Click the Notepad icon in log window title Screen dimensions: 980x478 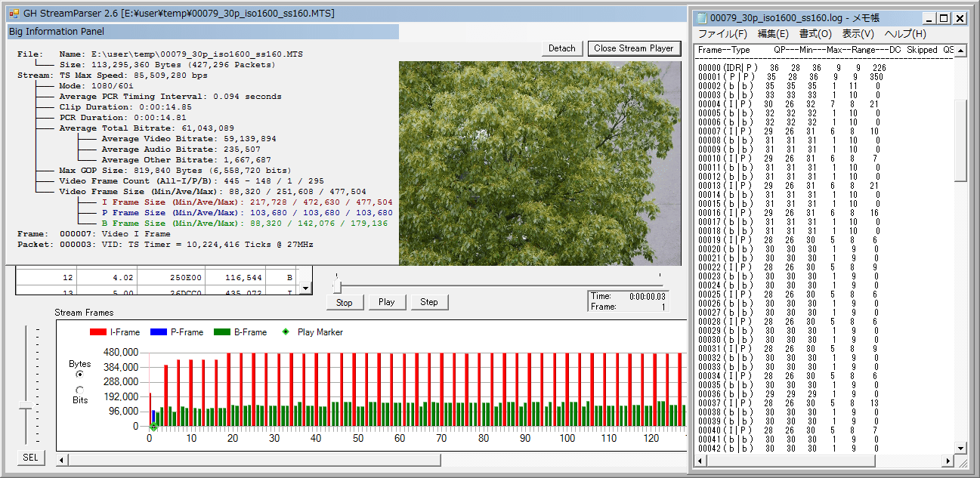[700, 18]
